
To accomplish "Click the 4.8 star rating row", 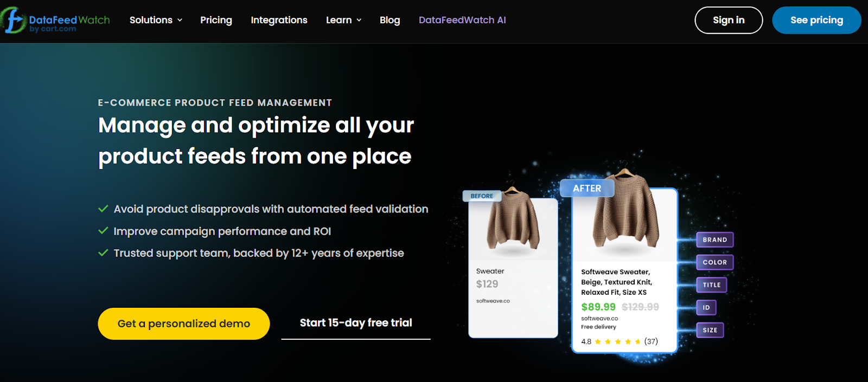I will (620, 341).
